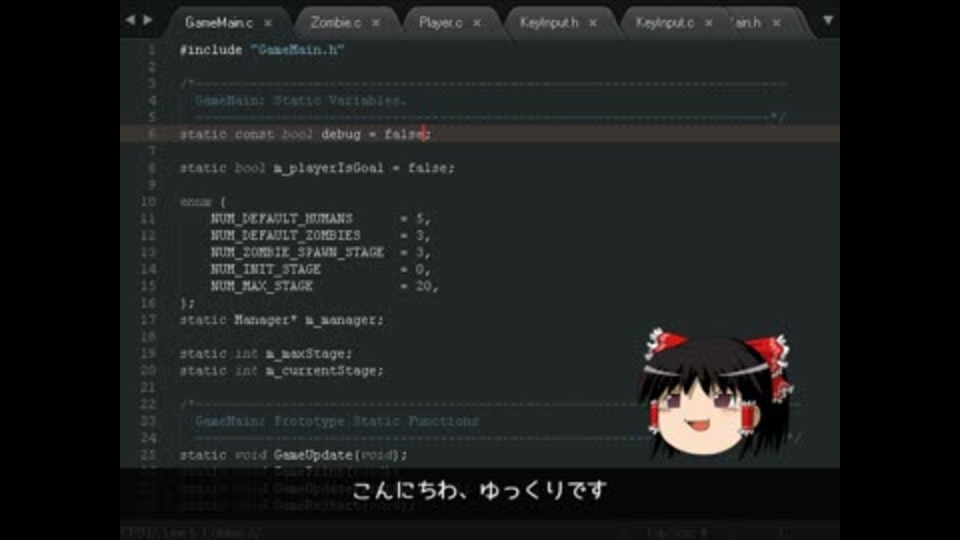This screenshot has width=960, height=540.
Task: Click line number 10 in the gutter
Action: (148, 202)
